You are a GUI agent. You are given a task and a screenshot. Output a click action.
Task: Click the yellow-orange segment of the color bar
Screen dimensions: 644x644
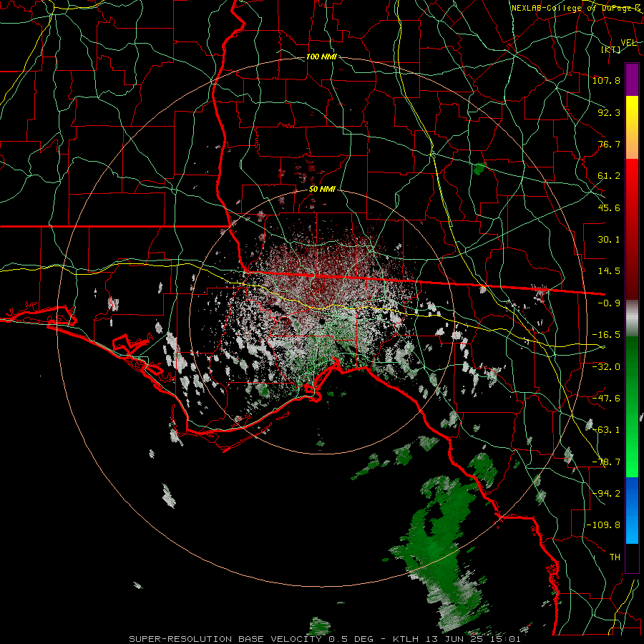pyautogui.click(x=632, y=127)
